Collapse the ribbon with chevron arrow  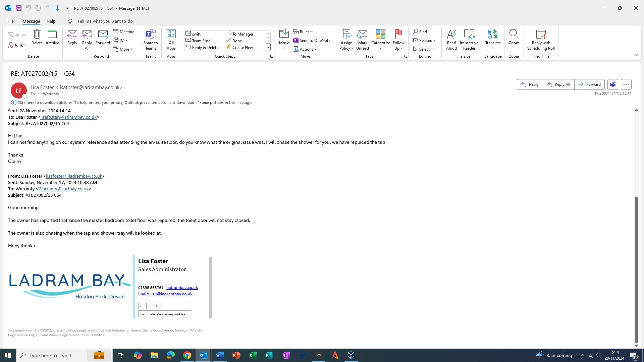(636, 55)
